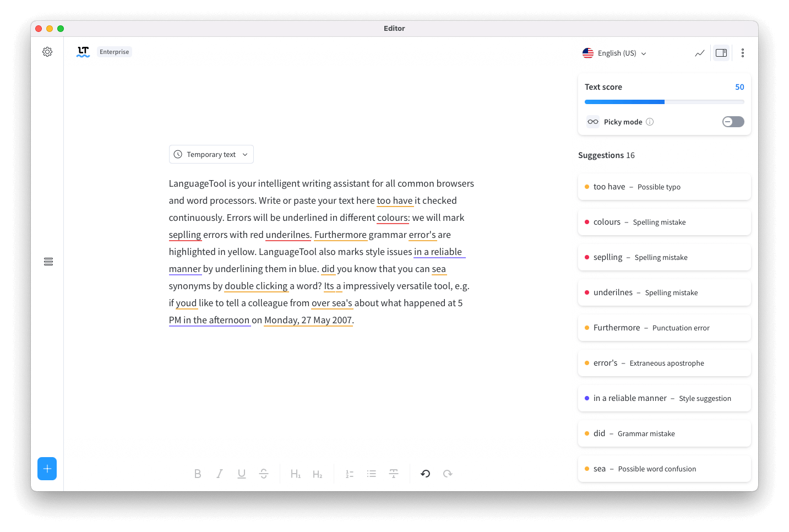Click the Text score value 50
This screenshot has width=789, height=532.
tap(739, 87)
